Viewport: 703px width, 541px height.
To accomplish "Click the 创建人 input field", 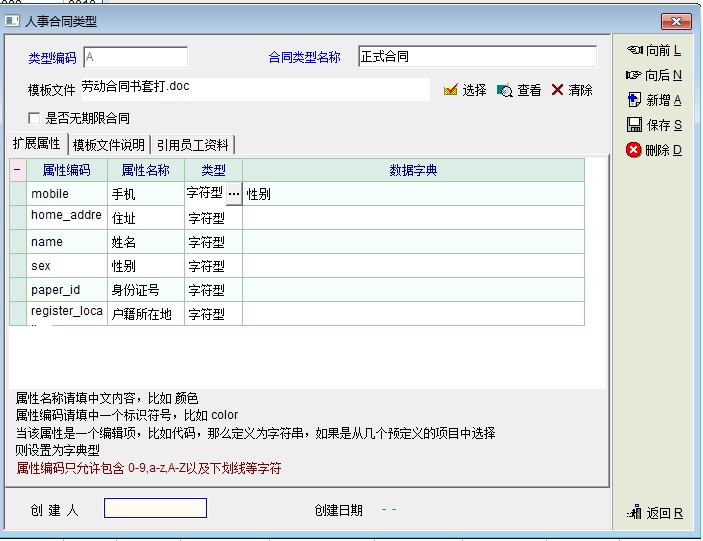I will coord(155,509).
